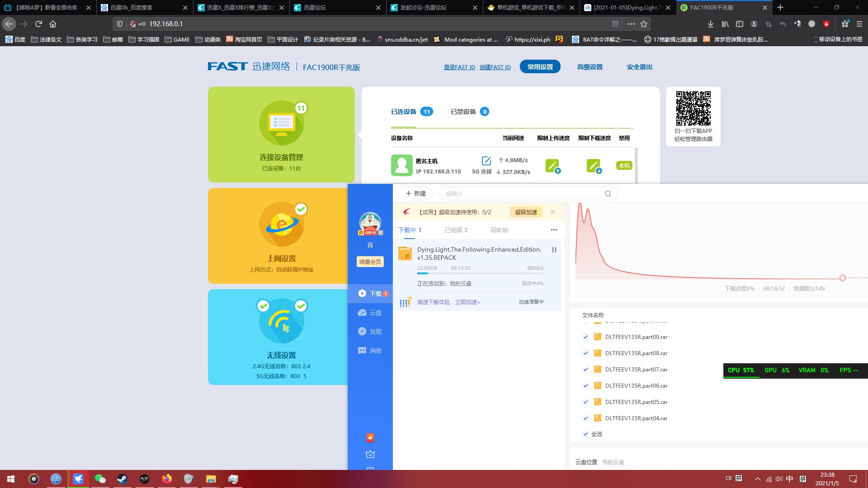Switch to the 已完成 completed tab
This screenshot has width=868, height=488.
pos(456,230)
